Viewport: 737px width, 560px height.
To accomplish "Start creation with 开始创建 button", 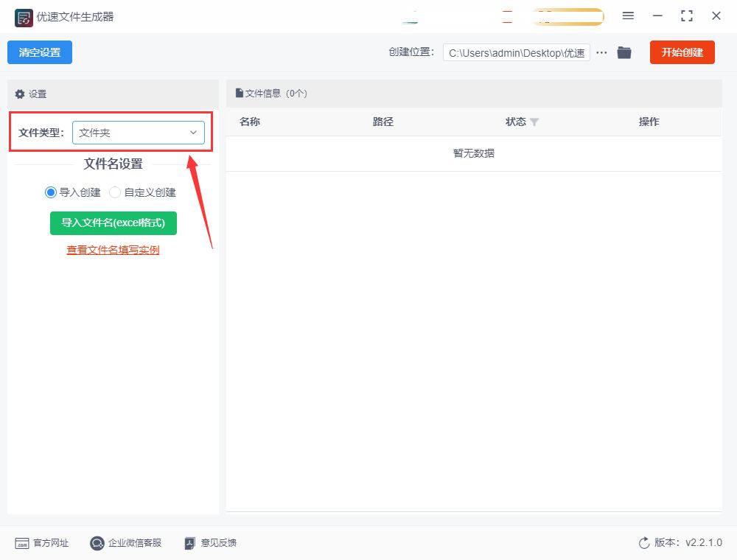I will [682, 52].
